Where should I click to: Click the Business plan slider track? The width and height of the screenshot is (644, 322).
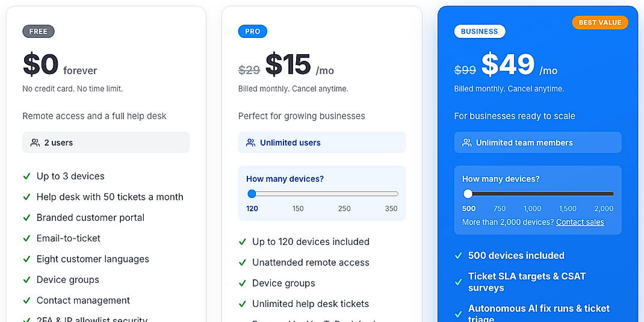[539, 194]
